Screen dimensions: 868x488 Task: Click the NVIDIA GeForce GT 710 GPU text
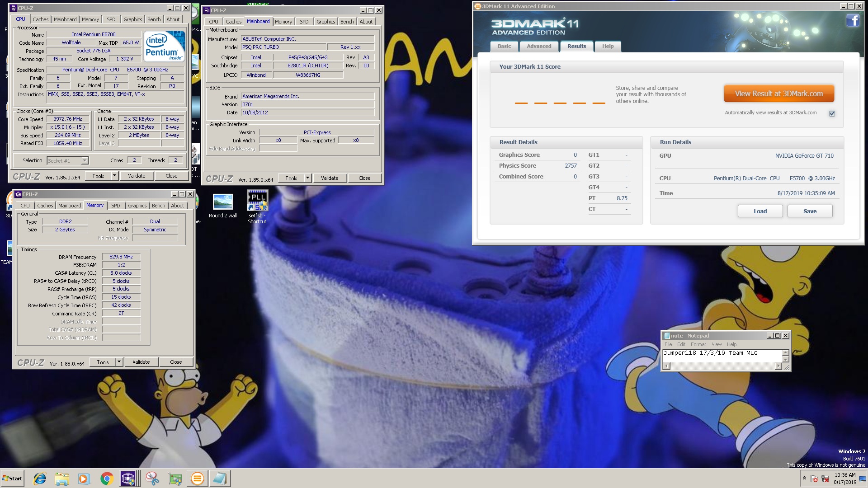pos(804,156)
